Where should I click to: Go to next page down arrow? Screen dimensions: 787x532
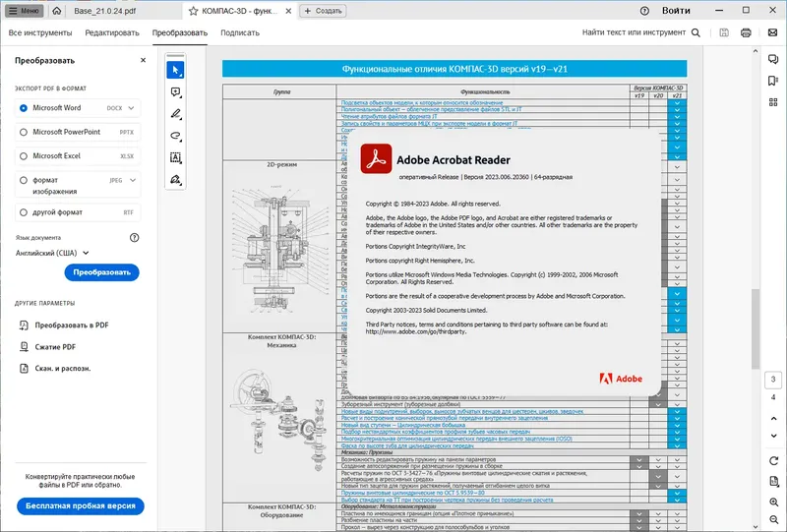[773, 436]
